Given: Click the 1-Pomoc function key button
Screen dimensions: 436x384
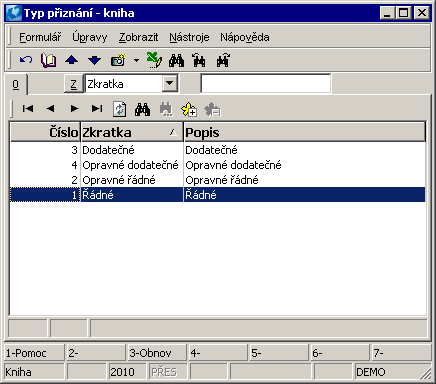Looking at the screenshot, I should [34, 353].
